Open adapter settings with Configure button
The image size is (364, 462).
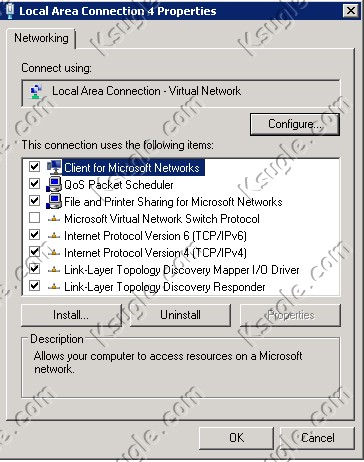click(x=295, y=124)
